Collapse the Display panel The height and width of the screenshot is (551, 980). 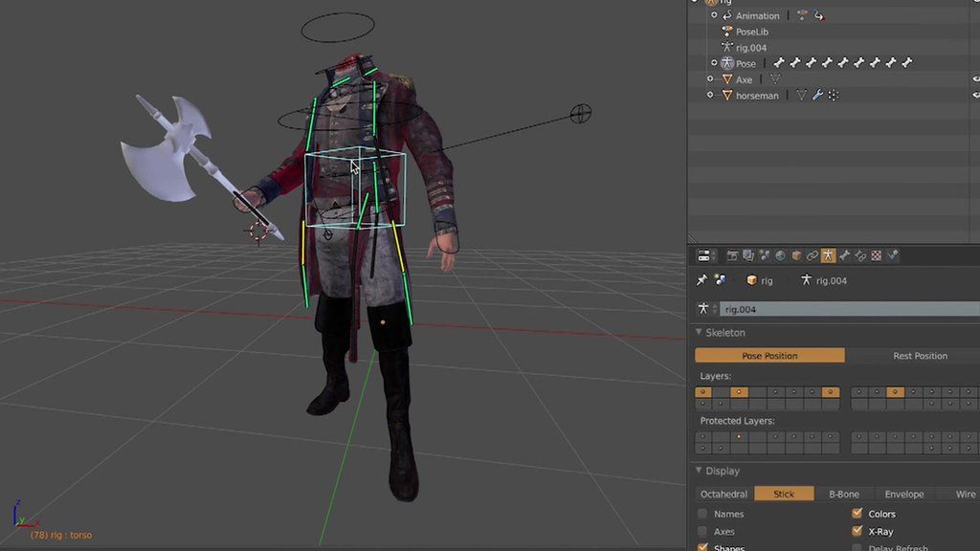[x=699, y=471]
